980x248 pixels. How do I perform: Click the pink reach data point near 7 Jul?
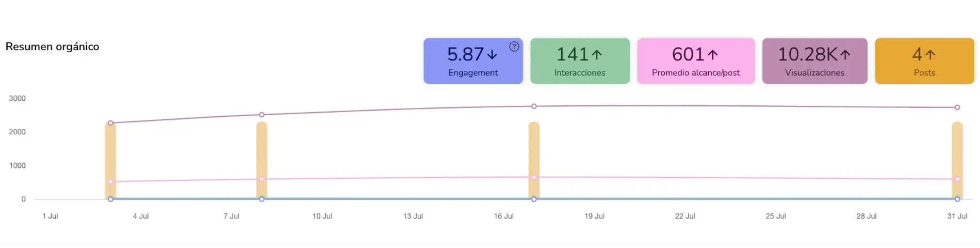click(262, 179)
